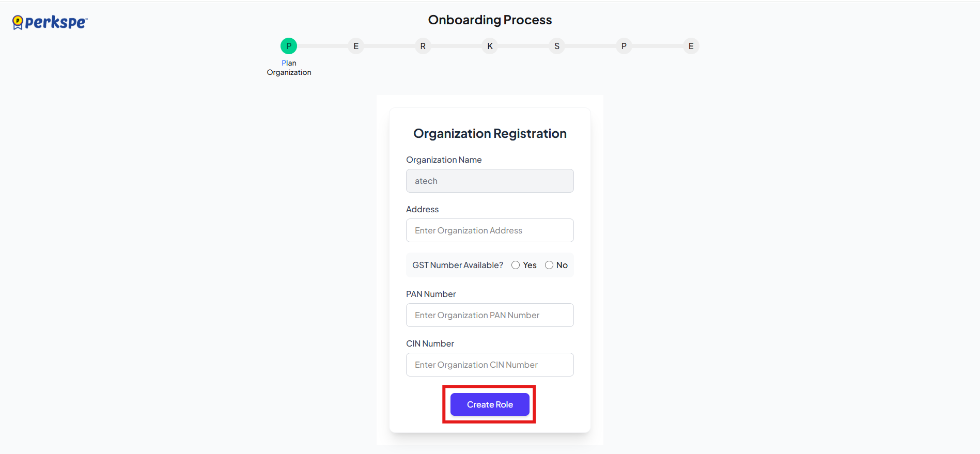Select the K step circle

[490, 46]
